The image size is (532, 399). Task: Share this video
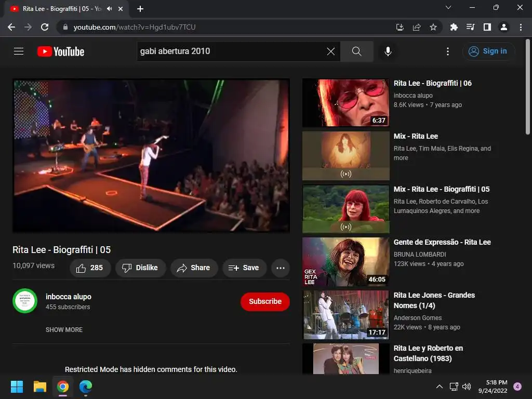pos(193,268)
